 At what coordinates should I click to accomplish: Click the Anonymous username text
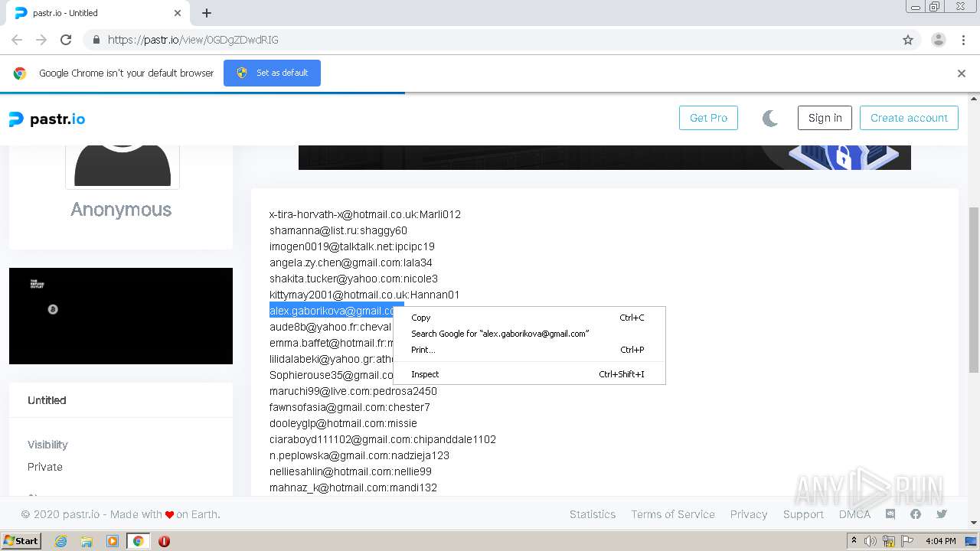[x=121, y=210]
